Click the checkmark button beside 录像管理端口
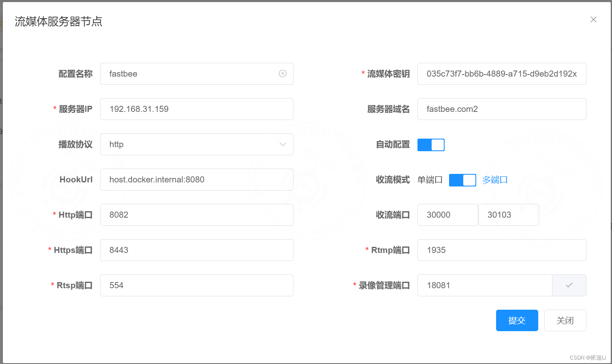This screenshot has width=612, height=364. pos(569,285)
